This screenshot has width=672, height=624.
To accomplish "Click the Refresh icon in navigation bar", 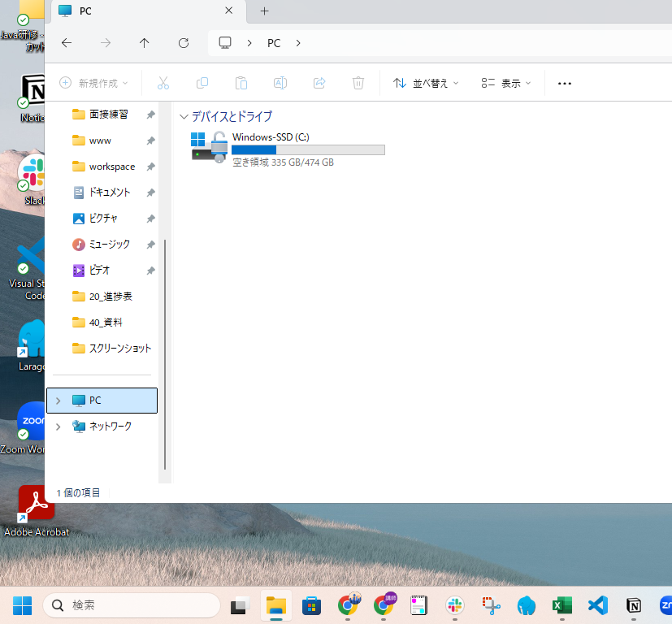I will (184, 43).
